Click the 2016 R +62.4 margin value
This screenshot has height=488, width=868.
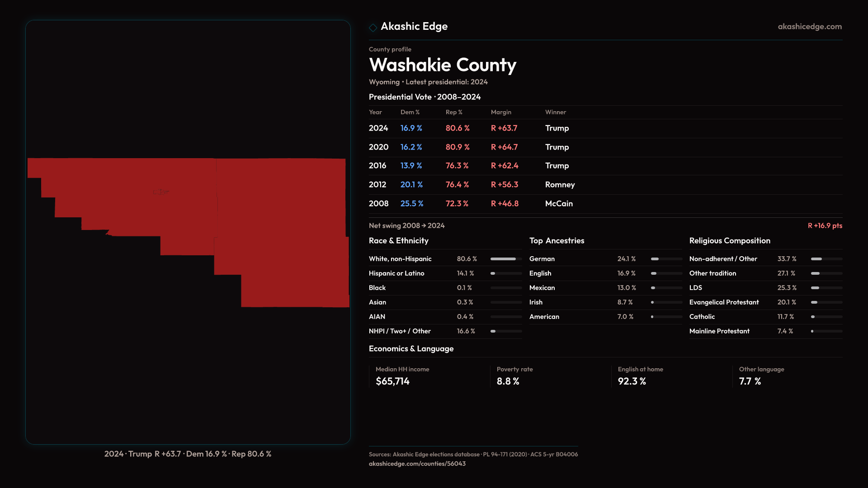tap(505, 166)
